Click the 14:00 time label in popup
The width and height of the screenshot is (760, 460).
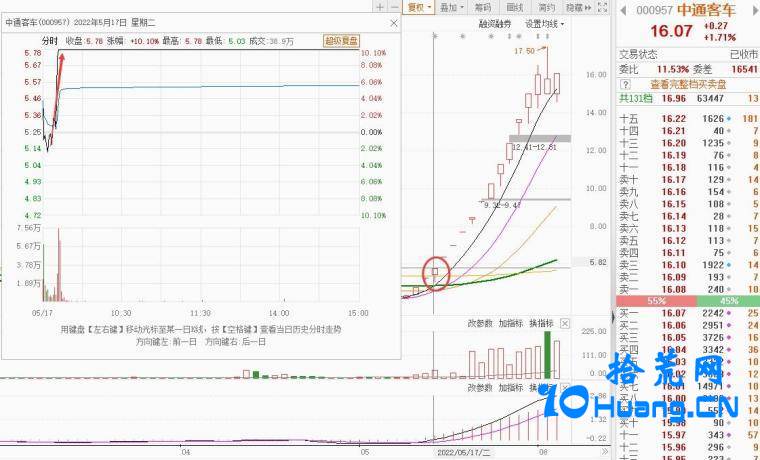[x=279, y=314]
